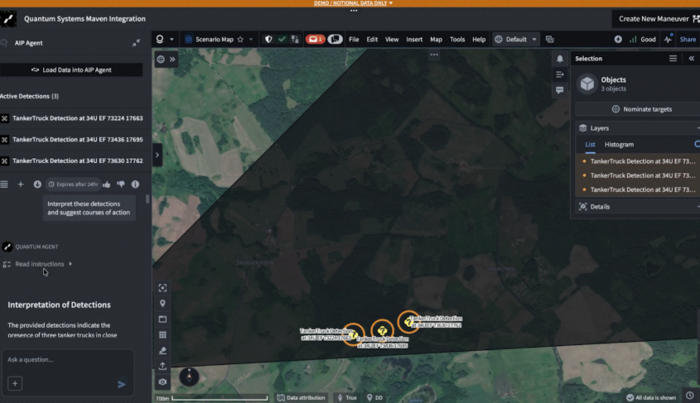Click the thumbs up feedback icon
This screenshot has width=700, height=403.
click(x=106, y=184)
